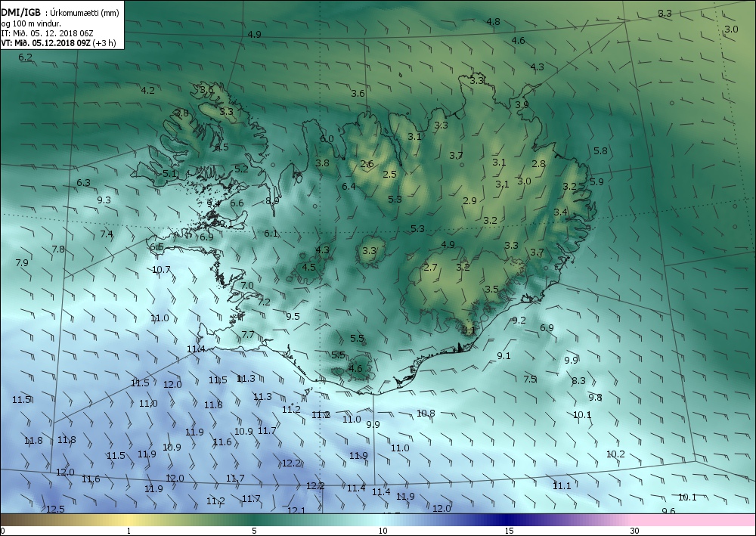Viewport: 756px width, 536px height.
Task: Click the value 6.0 on the map
Action: tap(327, 139)
